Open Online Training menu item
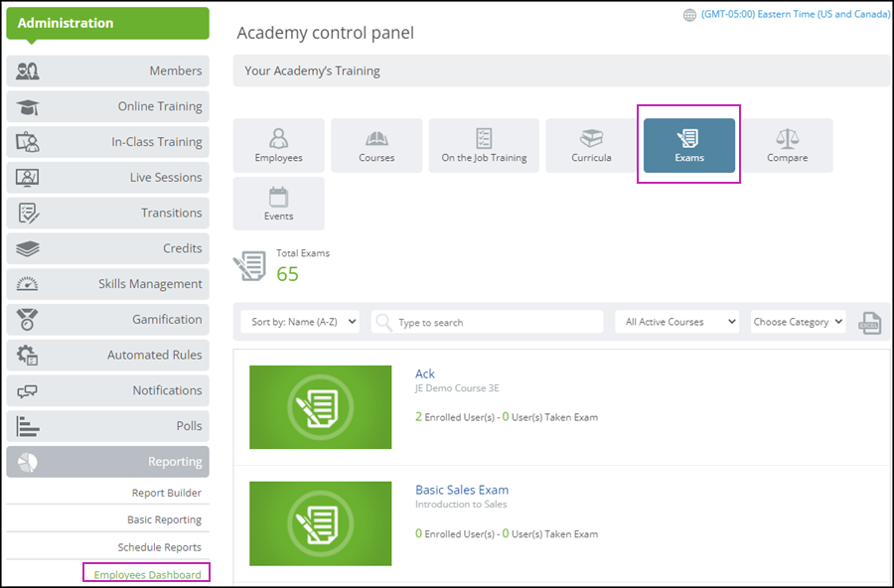This screenshot has height=588, width=894. [107, 106]
